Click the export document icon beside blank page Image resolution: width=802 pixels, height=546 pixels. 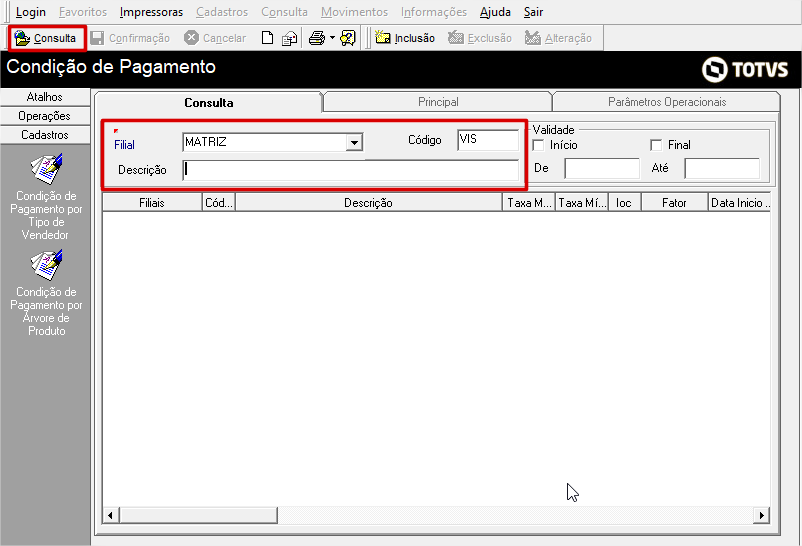(x=289, y=38)
